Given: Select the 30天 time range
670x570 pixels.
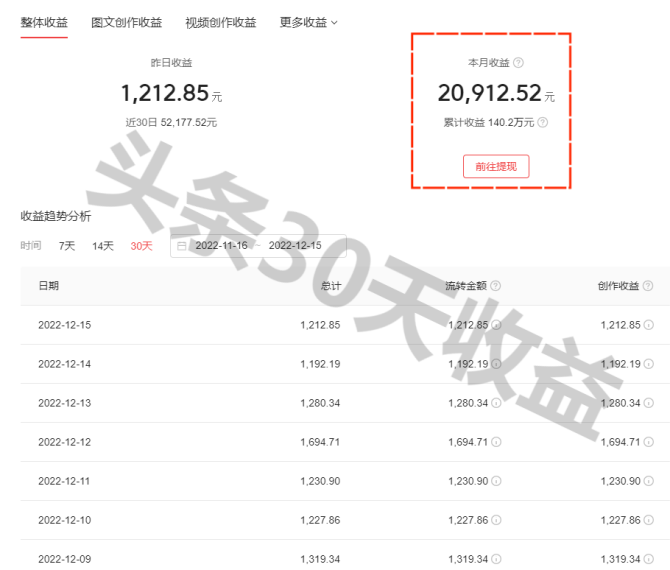Looking at the screenshot, I should (141, 246).
